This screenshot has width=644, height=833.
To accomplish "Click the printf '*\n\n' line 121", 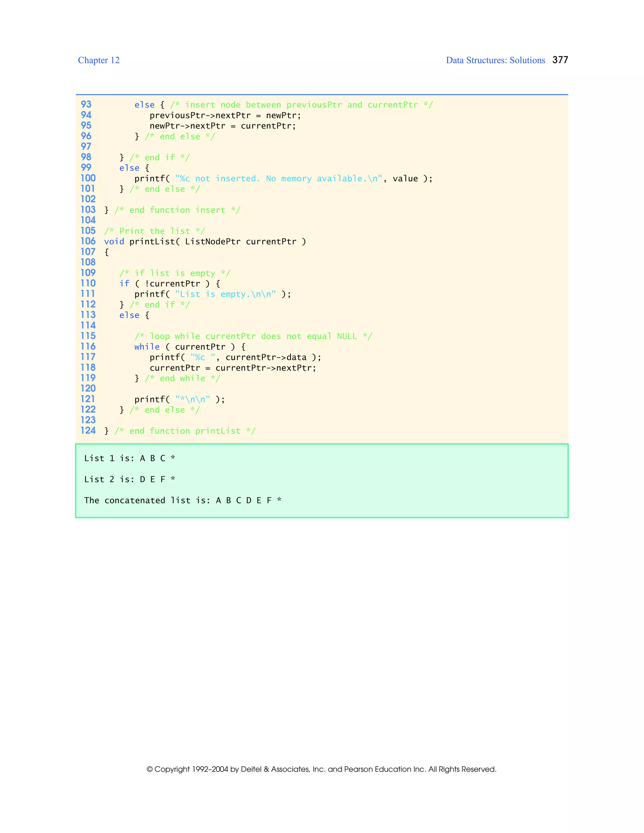I will 180,399.
